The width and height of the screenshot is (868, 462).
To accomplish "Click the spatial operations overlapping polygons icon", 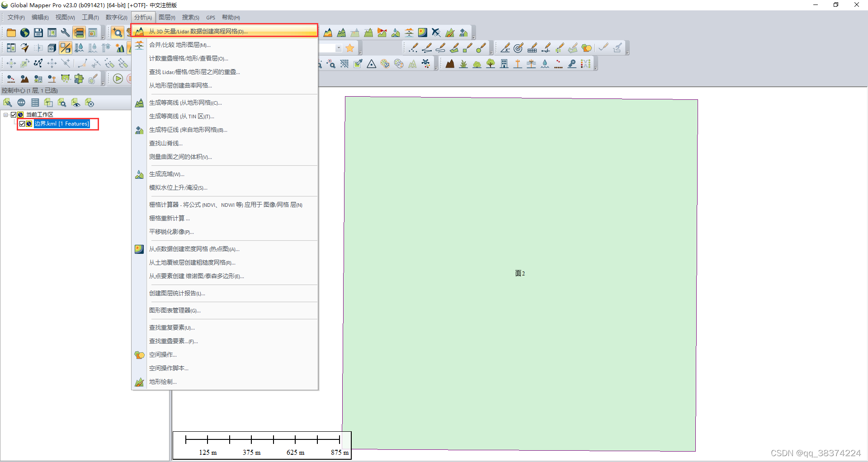I will [x=587, y=48].
